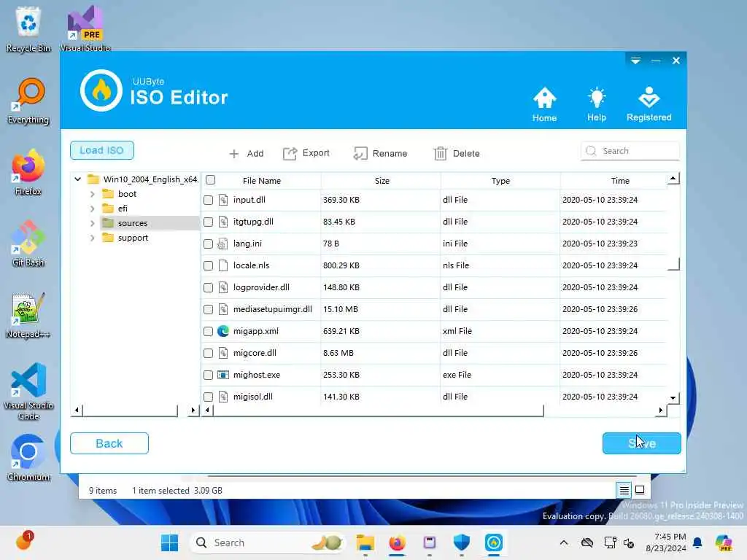This screenshot has height=560, width=747.
Task: Click the UUByte flame logo
Action: tap(101, 90)
